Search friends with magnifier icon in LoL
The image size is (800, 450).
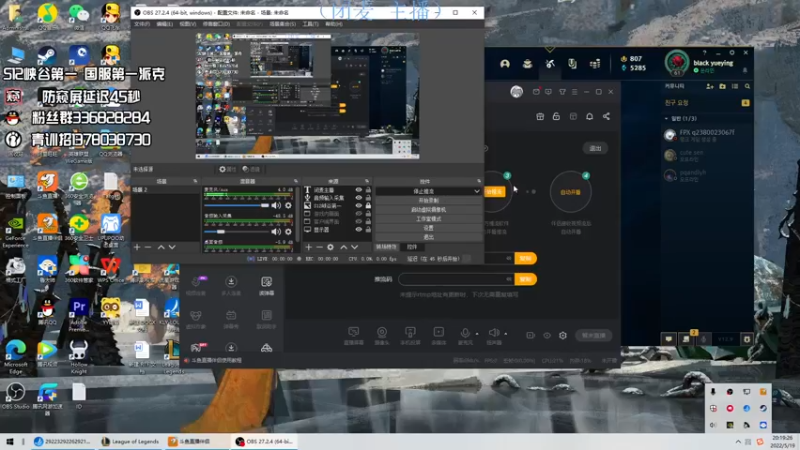[x=747, y=86]
